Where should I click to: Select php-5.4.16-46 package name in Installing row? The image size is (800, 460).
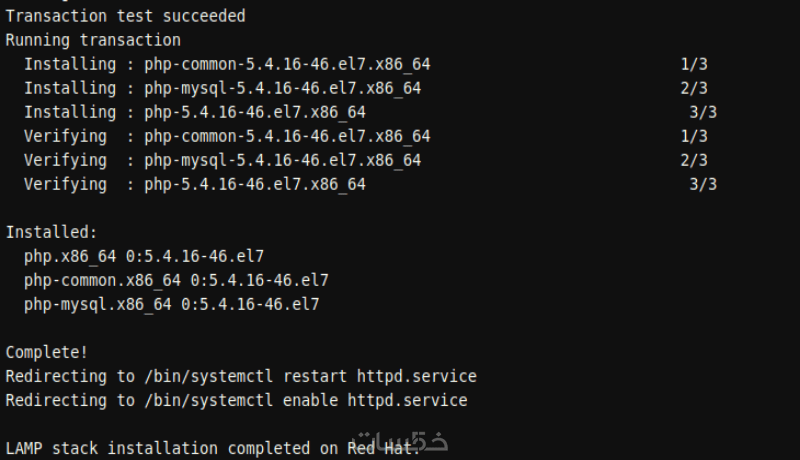[255, 112]
